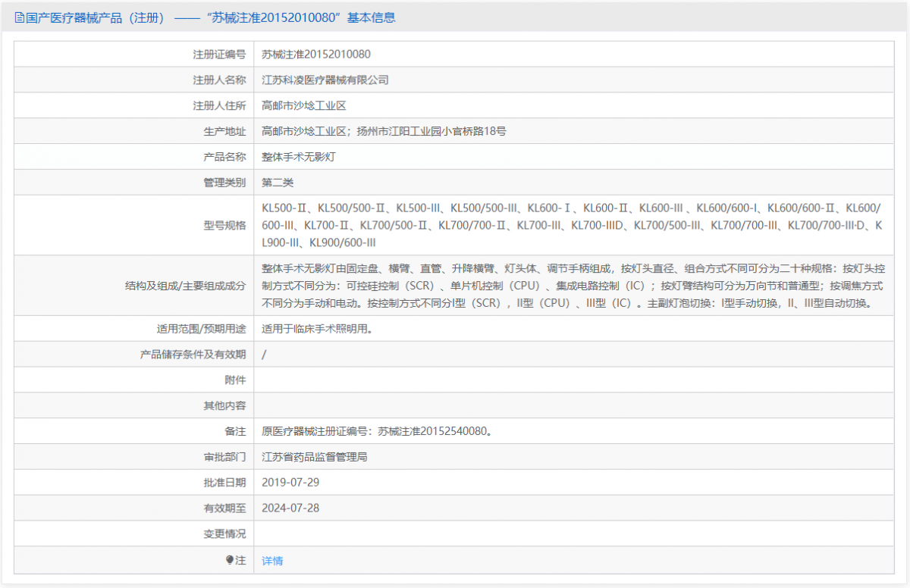
Task: Select the registration number value 苏械注准20152010080
Action: pos(316,54)
